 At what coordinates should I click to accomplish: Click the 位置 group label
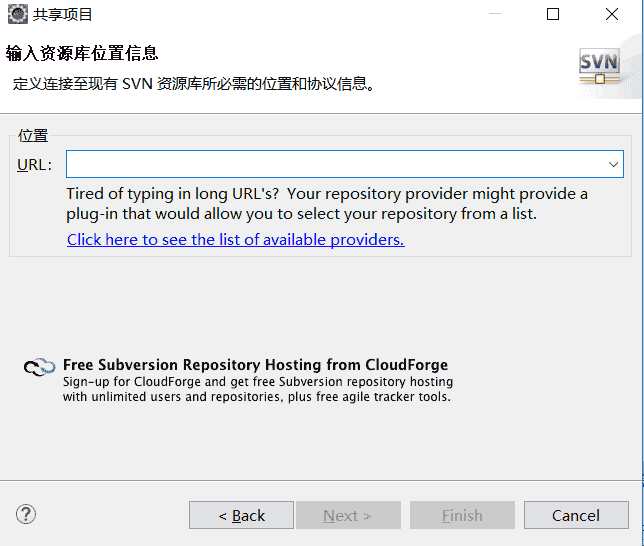coord(33,137)
